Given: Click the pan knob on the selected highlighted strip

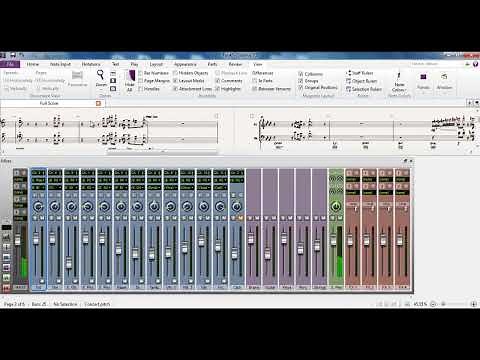Looking at the screenshot, I should point(38,207).
